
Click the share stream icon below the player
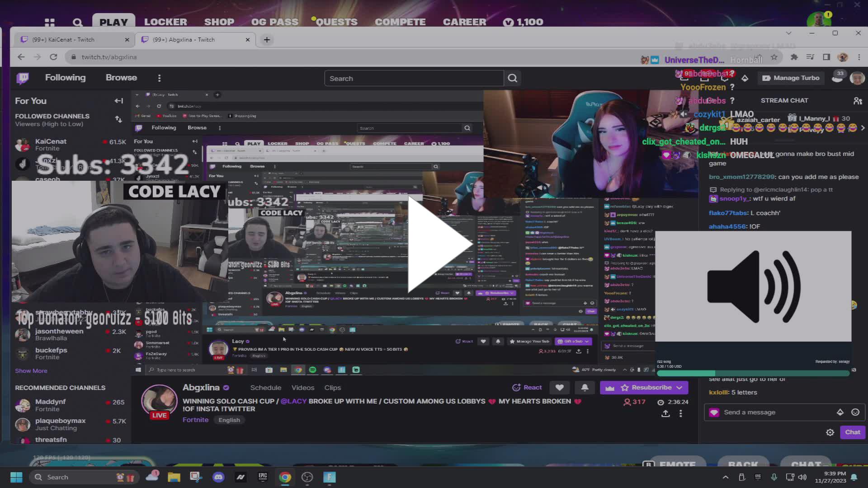click(665, 413)
